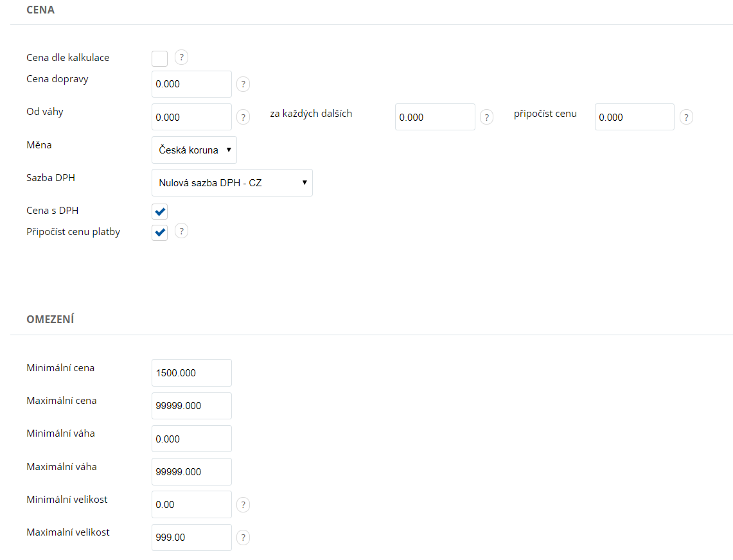
Task: Click the CENA section heading
Action: 40,10
